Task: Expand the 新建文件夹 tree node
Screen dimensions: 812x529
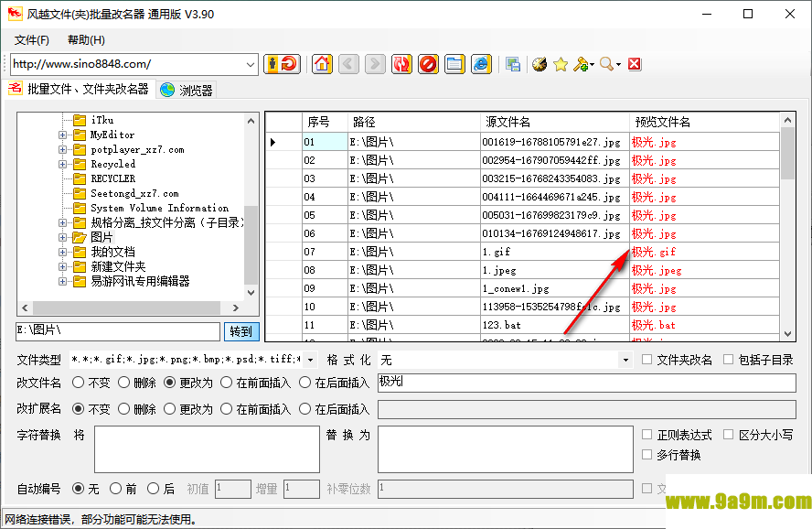Action: point(63,267)
